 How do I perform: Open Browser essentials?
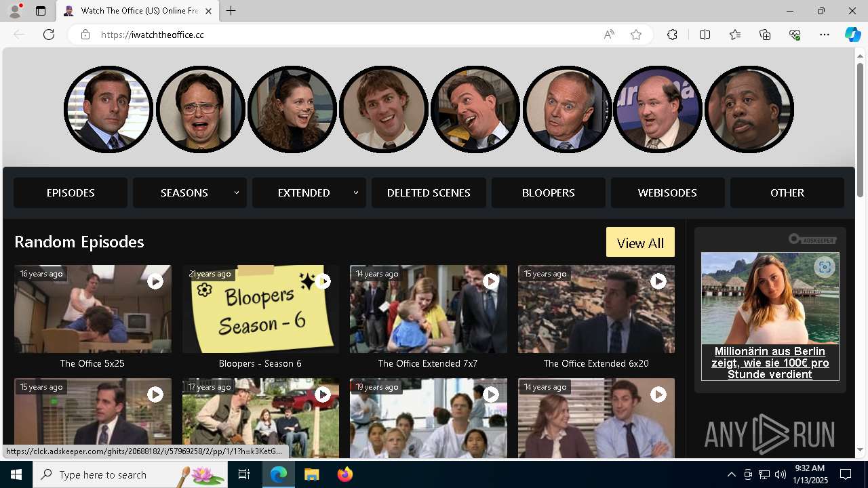coord(795,35)
